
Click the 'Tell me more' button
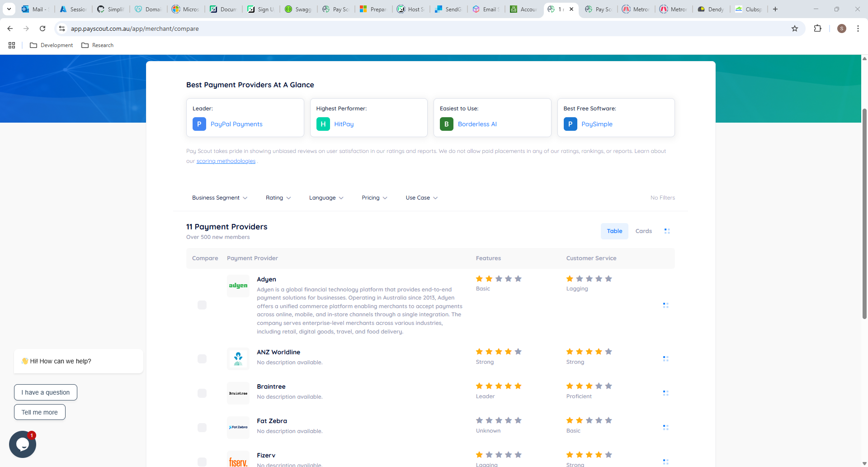pos(40,412)
